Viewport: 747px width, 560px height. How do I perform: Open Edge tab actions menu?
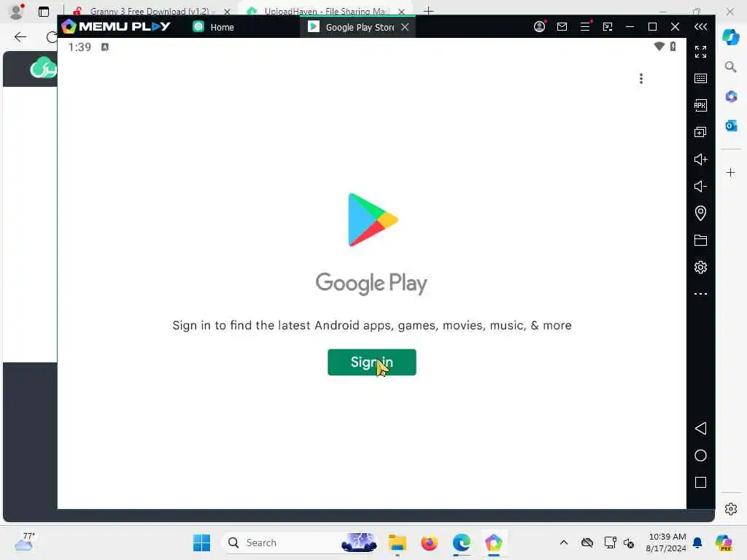point(44,12)
